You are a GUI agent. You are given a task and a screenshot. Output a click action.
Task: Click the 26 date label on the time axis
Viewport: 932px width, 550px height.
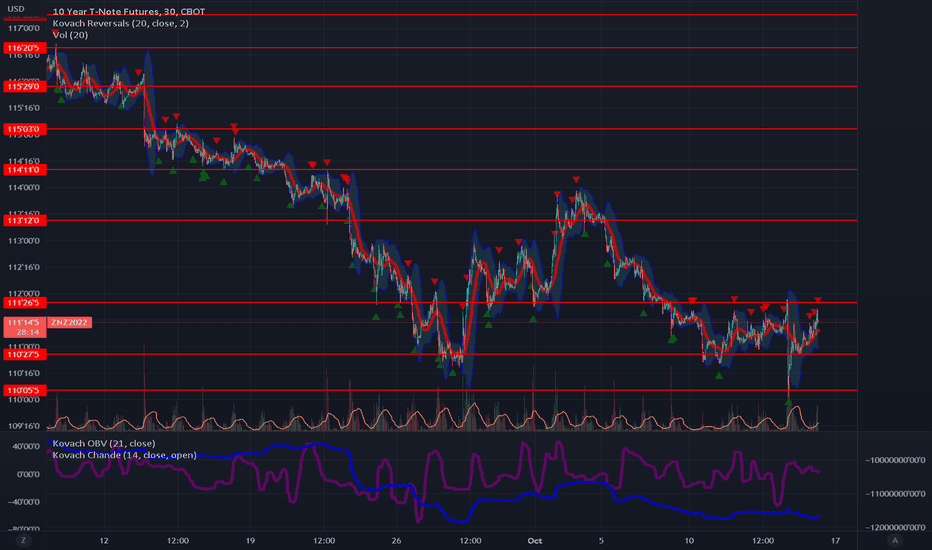396,540
